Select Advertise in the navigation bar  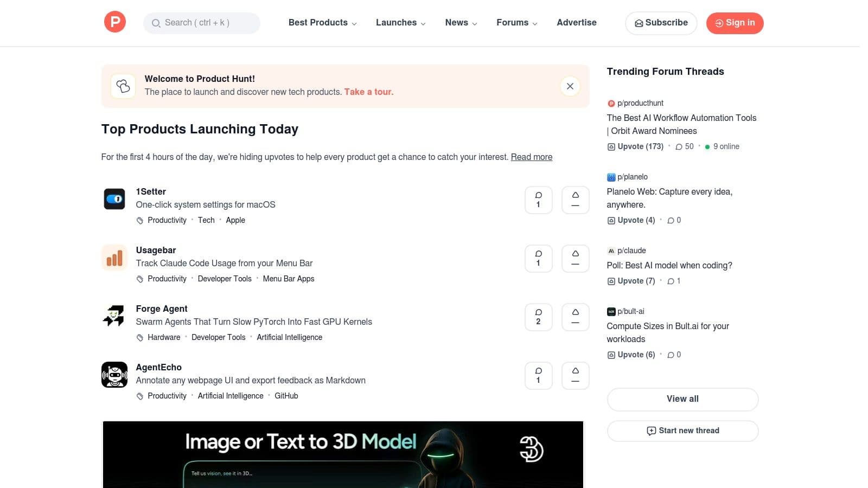pyautogui.click(x=576, y=23)
